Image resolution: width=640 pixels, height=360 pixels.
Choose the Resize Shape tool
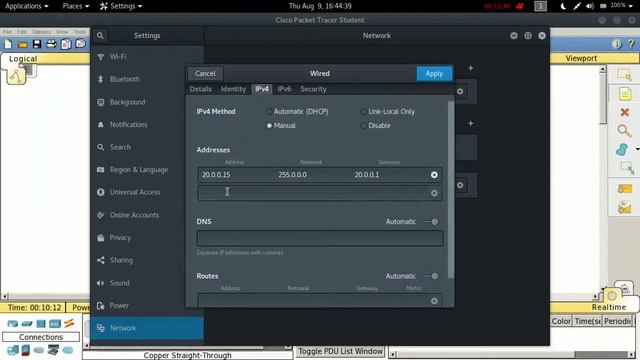[627, 168]
